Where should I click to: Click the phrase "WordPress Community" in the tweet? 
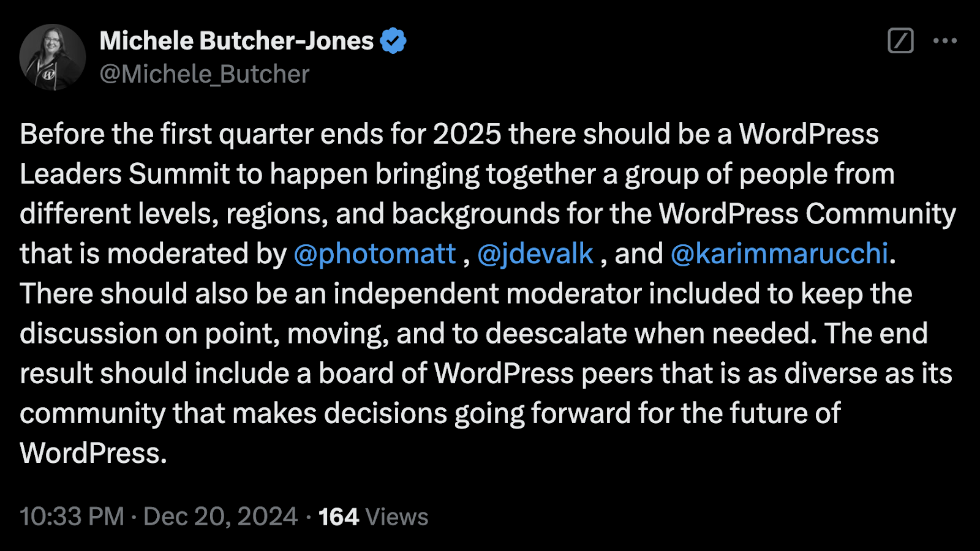[807, 214]
